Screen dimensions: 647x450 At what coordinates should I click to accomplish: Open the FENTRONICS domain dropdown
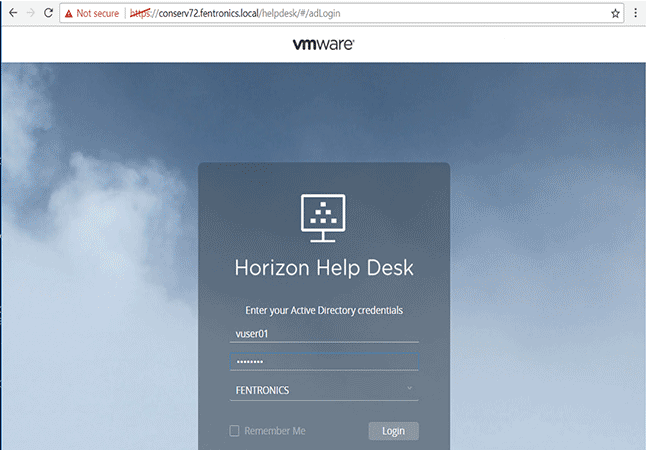324,390
